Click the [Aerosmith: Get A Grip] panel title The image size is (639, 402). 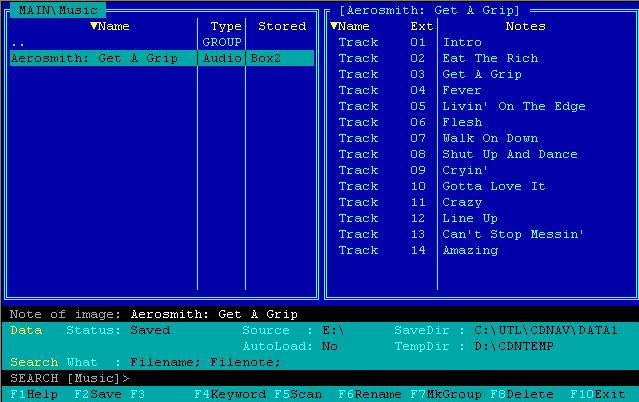[429, 10]
